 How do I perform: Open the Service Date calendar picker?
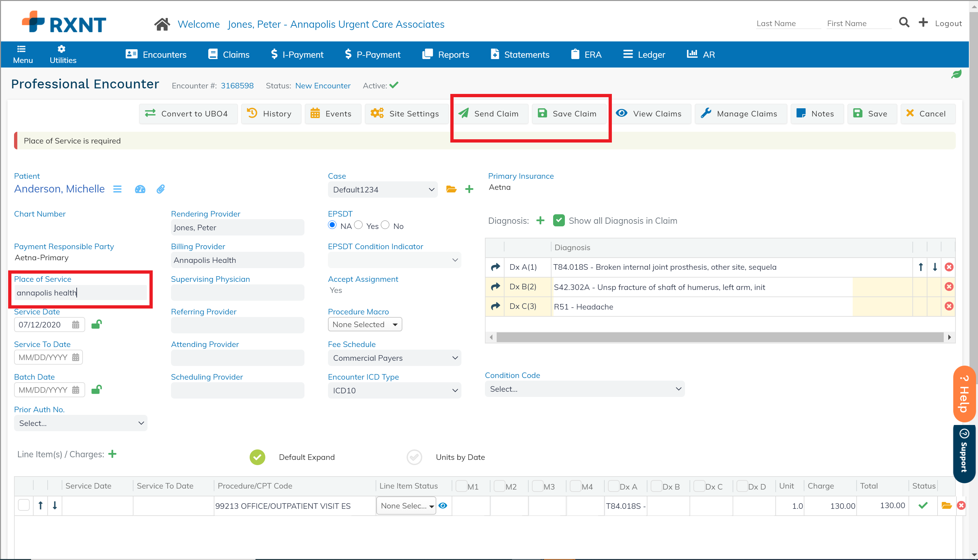75,324
